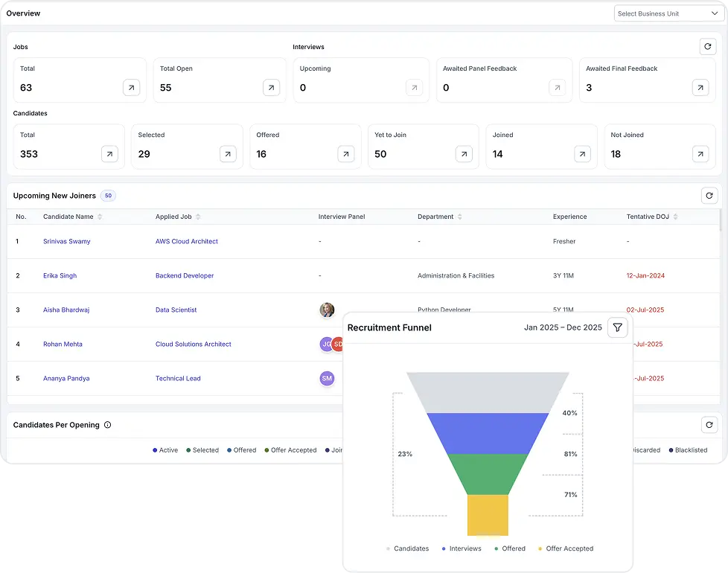
Task: Open the Total Jobs arrow icon
Action: pyautogui.click(x=131, y=88)
